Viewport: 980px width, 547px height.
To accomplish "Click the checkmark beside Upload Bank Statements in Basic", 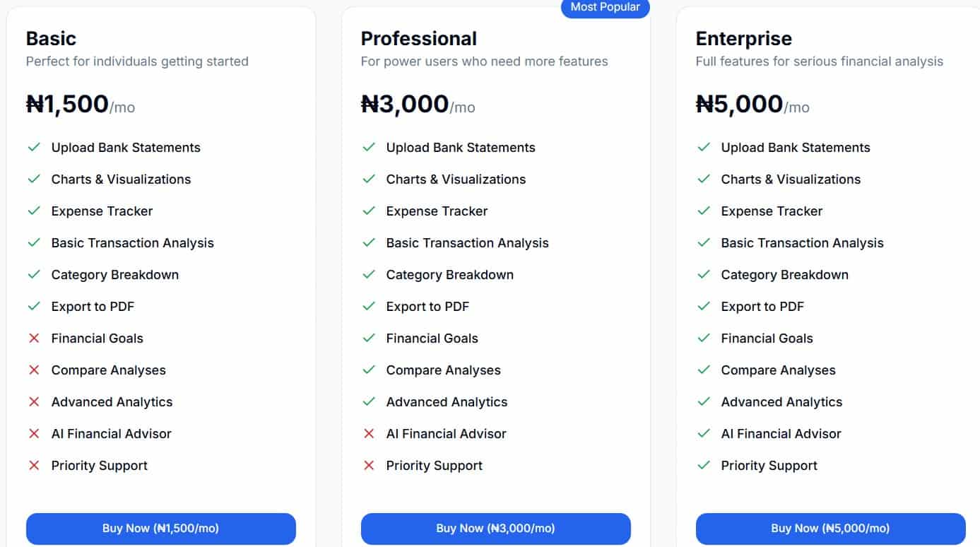I will point(34,147).
